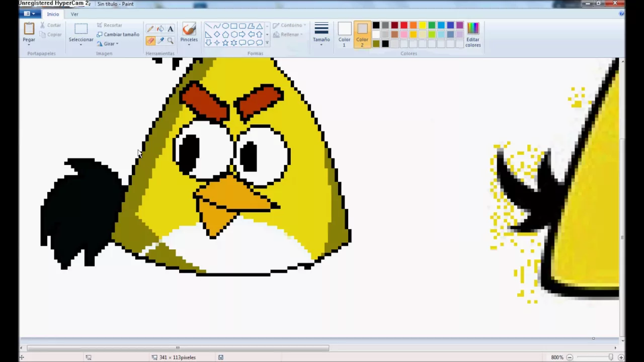Select the Text tool
Image resolution: width=644 pixels, height=362 pixels.
pos(170,29)
